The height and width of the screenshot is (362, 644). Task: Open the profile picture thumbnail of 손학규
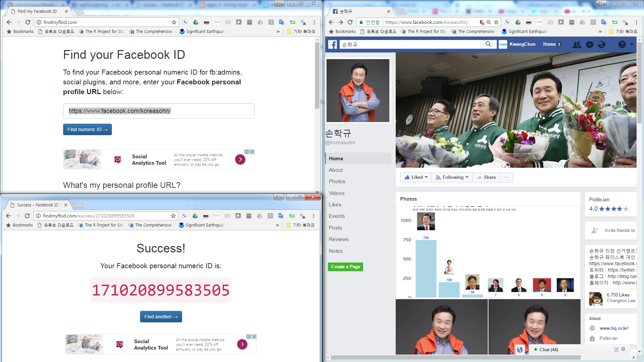(x=358, y=91)
